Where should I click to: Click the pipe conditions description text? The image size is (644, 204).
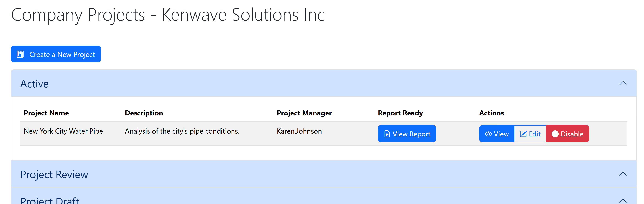coord(182,131)
